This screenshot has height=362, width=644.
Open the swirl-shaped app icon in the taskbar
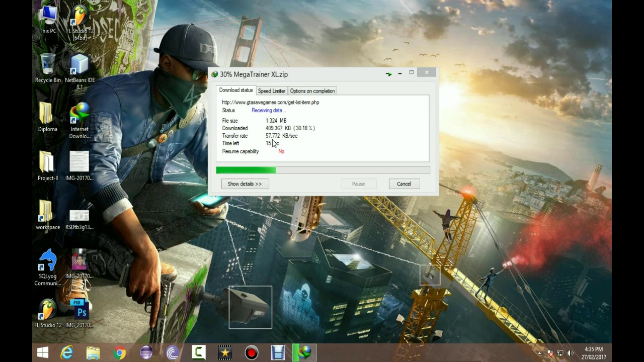173,353
